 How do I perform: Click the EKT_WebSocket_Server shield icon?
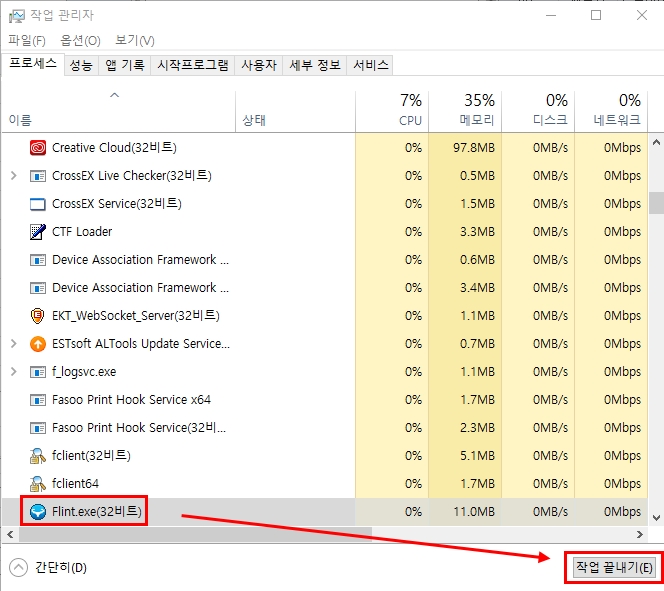(x=38, y=316)
